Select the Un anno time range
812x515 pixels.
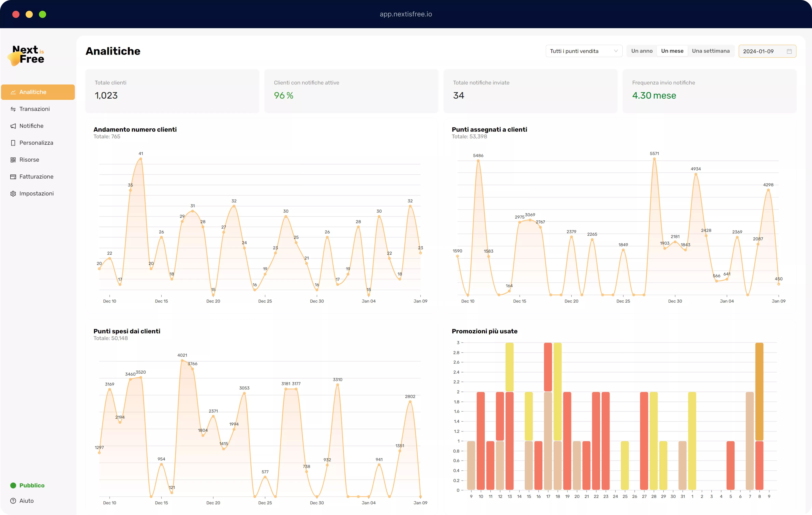click(x=642, y=51)
